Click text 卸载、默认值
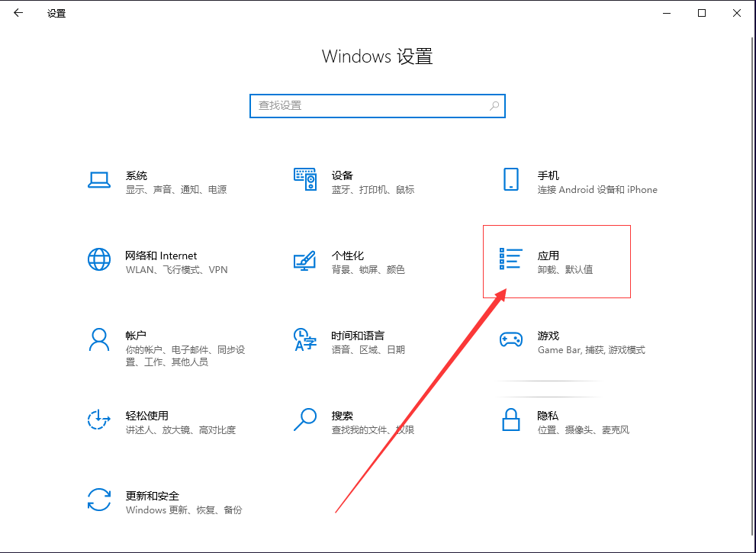The image size is (756, 553). (565, 269)
